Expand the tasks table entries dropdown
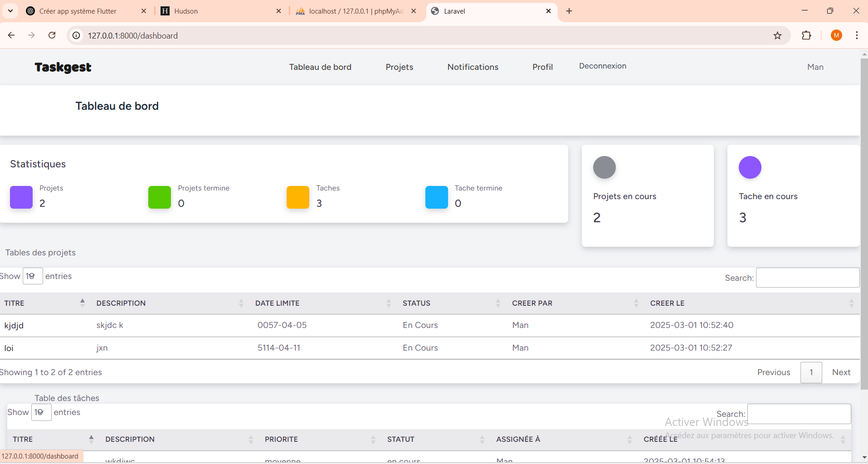Viewport: 868px width, 464px height. pos(41,412)
